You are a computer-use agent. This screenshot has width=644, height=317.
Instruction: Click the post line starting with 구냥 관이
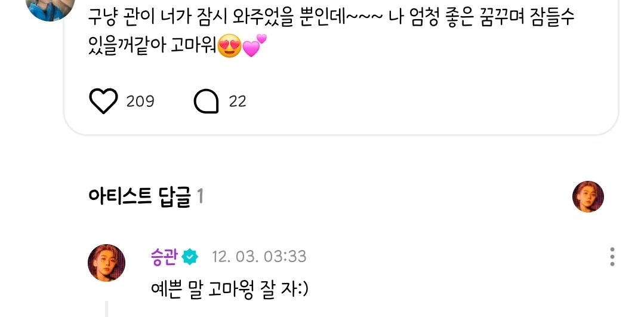coord(331,18)
